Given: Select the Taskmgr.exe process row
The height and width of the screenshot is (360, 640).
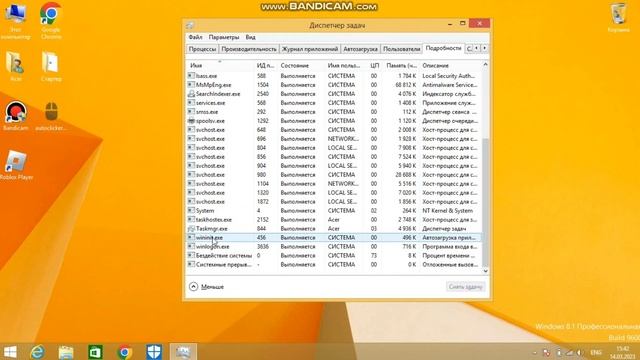Looking at the screenshot, I should point(334,229).
